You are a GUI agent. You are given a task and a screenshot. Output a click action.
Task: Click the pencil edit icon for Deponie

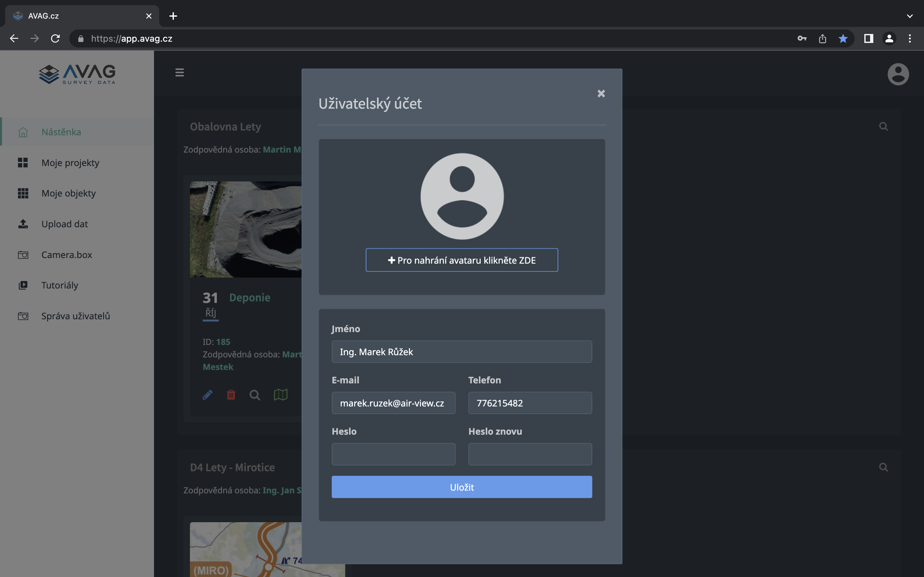(x=207, y=395)
